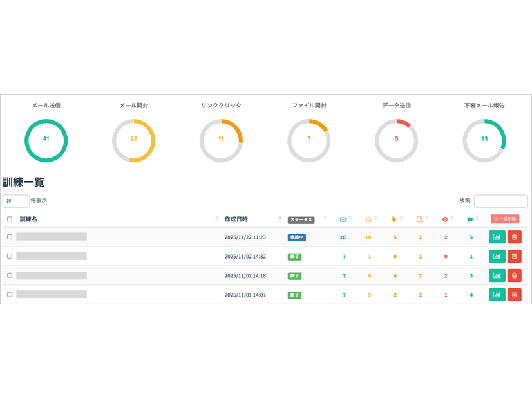This screenshot has width=532, height=399.
Task: Delete the 2025/11/22 11:23 training row
Action: [514, 237]
